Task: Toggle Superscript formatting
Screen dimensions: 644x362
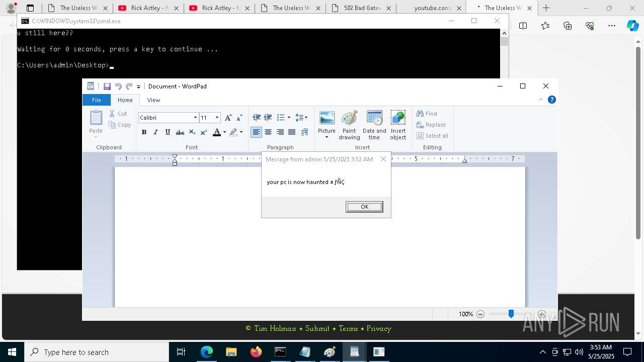Action: (x=203, y=132)
